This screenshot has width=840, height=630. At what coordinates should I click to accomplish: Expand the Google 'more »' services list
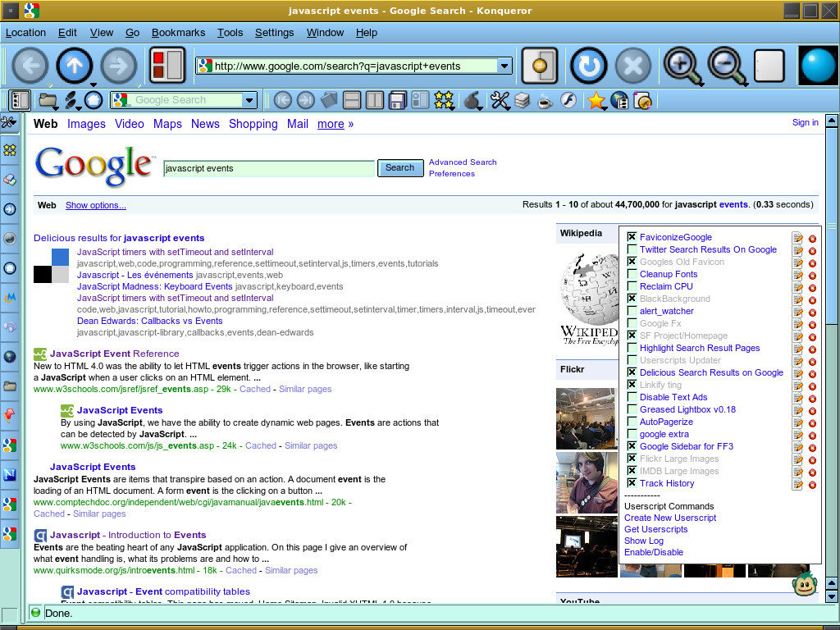tap(336, 124)
